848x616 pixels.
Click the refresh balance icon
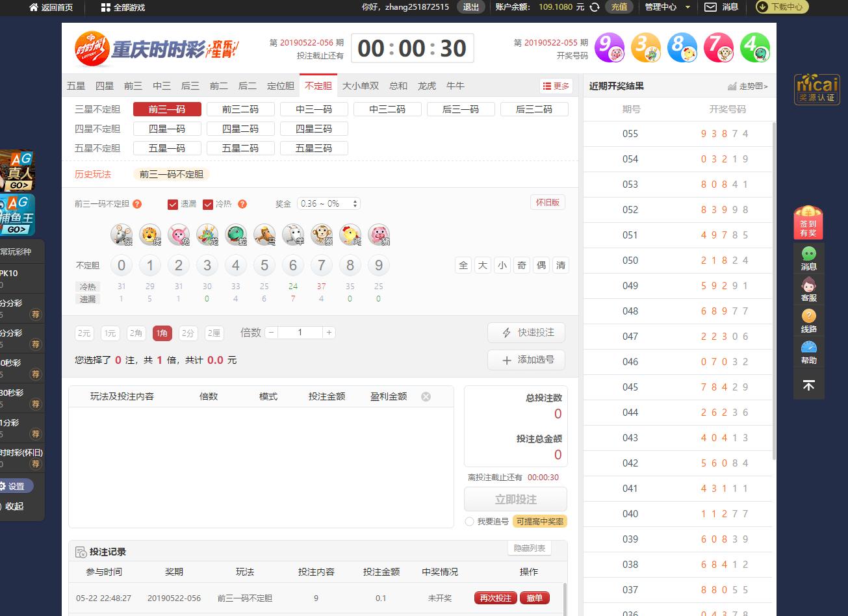(x=595, y=7)
